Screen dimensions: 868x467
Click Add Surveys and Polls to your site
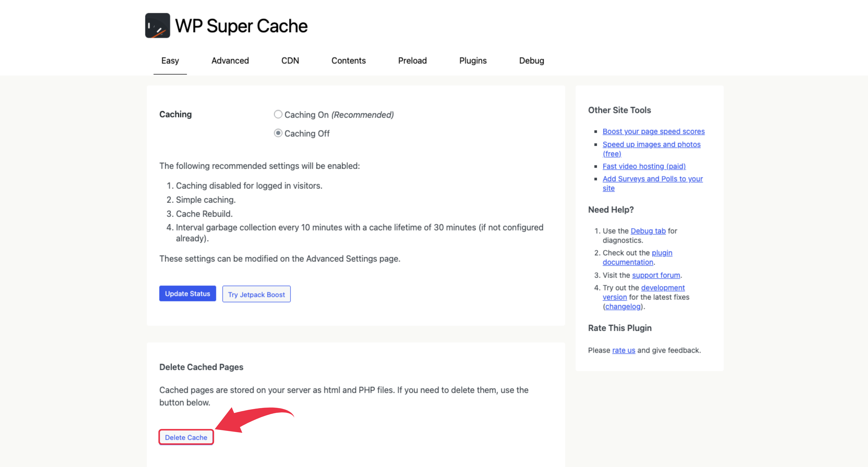[x=652, y=179]
